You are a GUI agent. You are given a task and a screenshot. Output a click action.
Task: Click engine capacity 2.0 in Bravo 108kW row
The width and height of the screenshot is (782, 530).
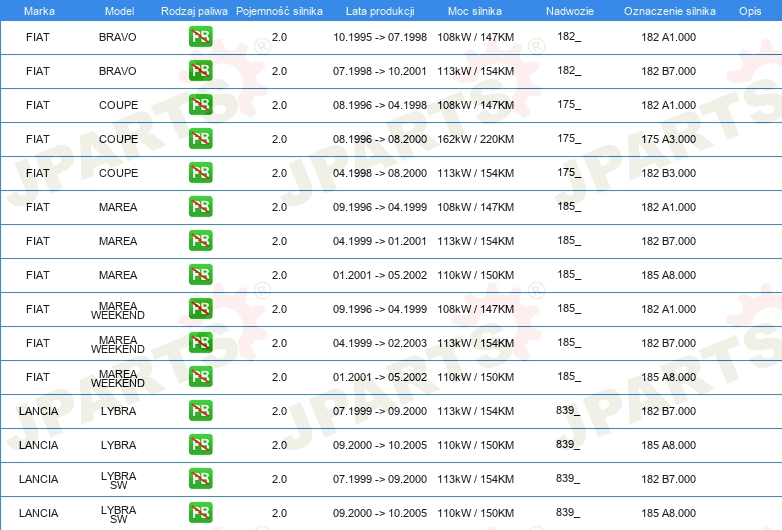click(279, 37)
